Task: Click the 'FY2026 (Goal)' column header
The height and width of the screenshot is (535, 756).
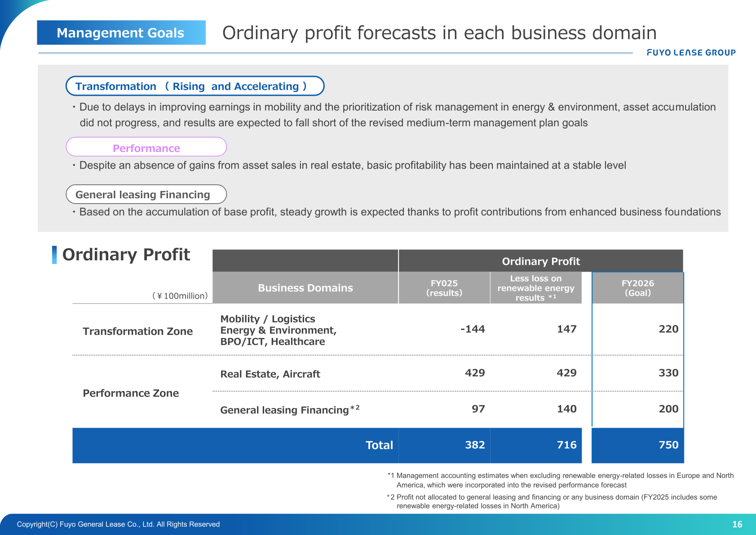Action: 638,288
